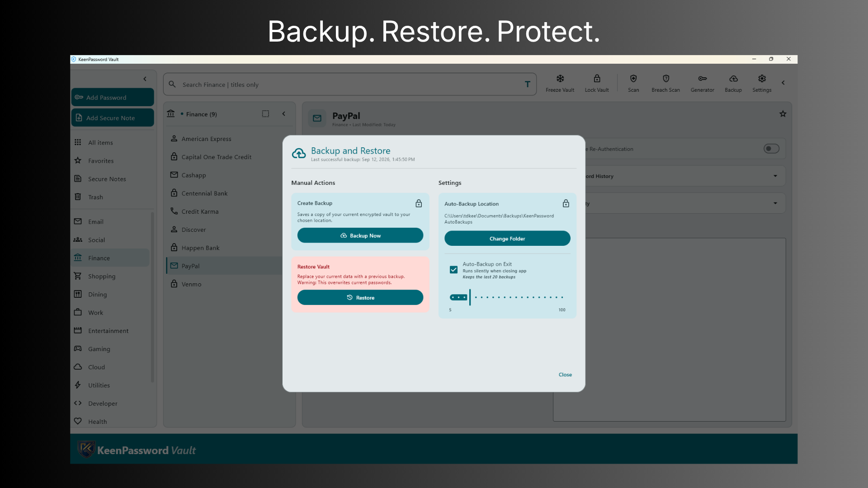868x488 pixels.
Task: Select the Credit Karma entry
Action: click(225, 211)
